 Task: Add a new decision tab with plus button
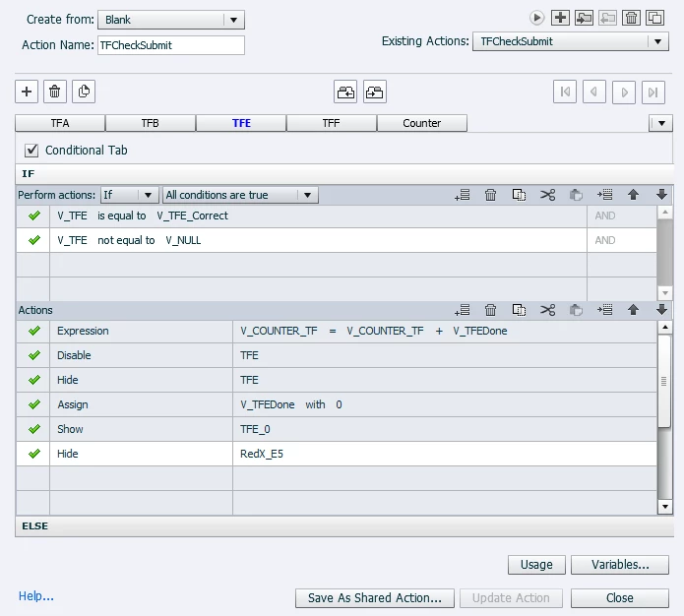pyautogui.click(x=27, y=92)
